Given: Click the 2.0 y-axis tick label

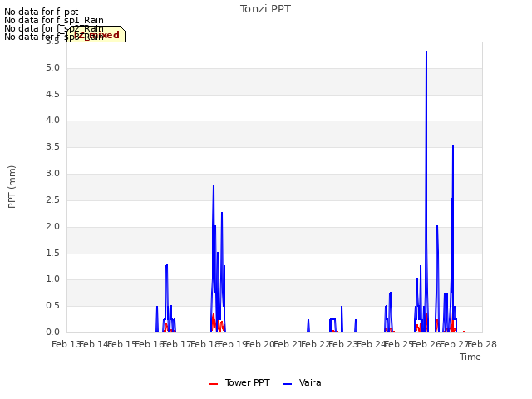Looking at the screenshot, I should 52,226.
